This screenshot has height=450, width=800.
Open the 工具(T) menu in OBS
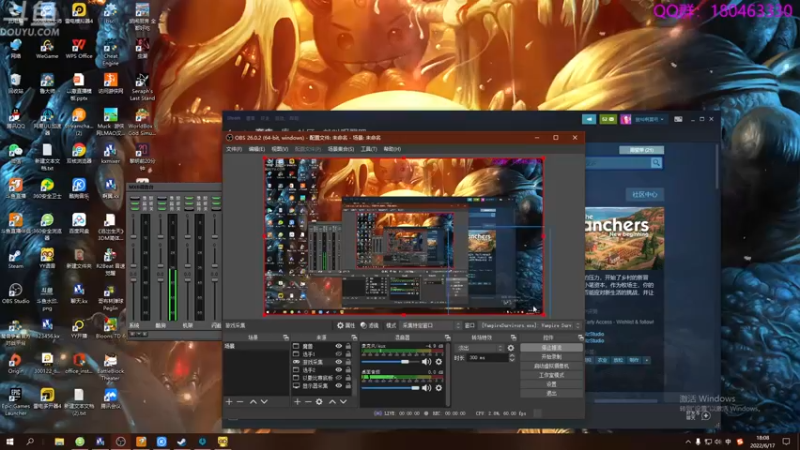coord(368,149)
